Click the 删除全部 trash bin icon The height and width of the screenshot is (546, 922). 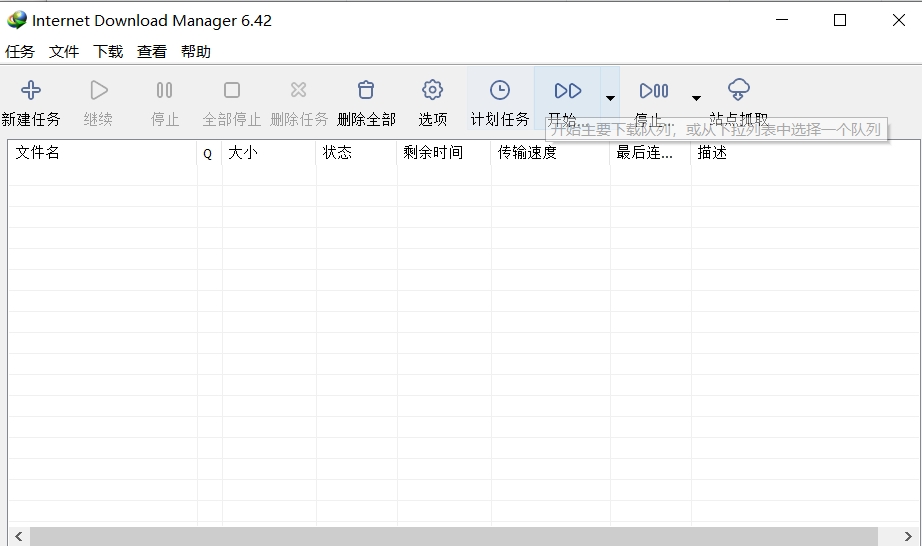(x=366, y=90)
